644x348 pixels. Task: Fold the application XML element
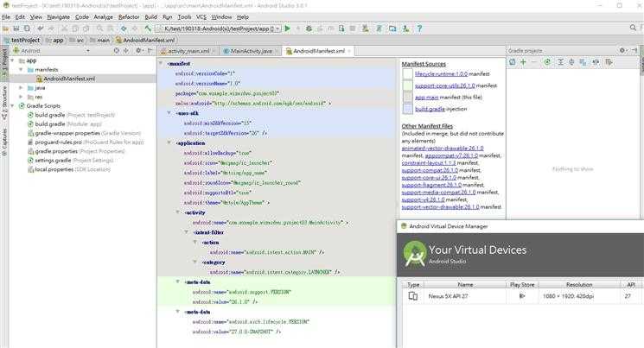169,142
